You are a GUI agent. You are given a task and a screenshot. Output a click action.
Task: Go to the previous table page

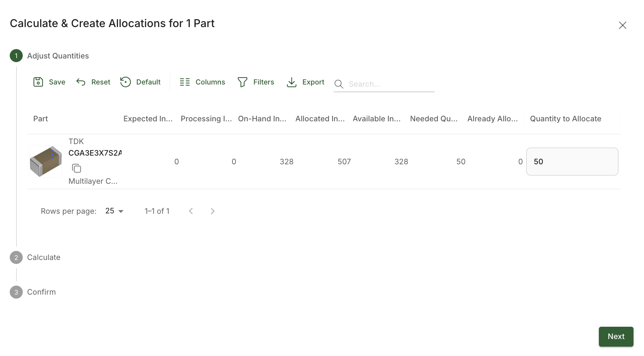click(191, 211)
